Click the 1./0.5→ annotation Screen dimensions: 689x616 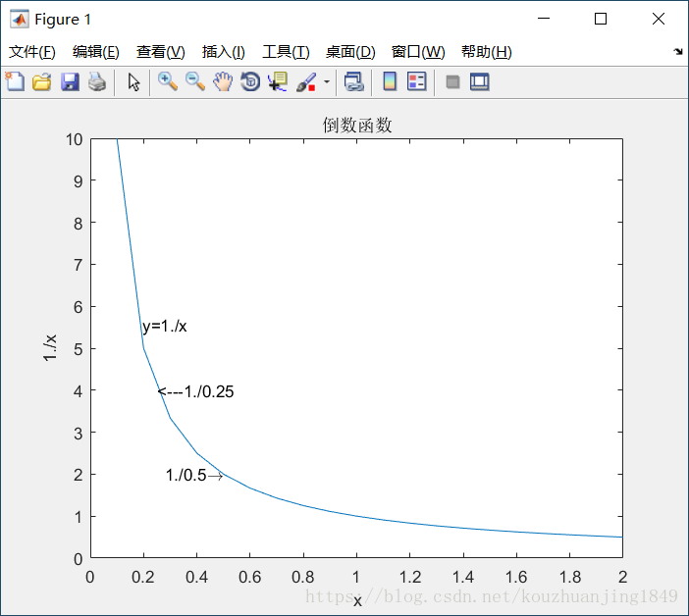tap(194, 476)
